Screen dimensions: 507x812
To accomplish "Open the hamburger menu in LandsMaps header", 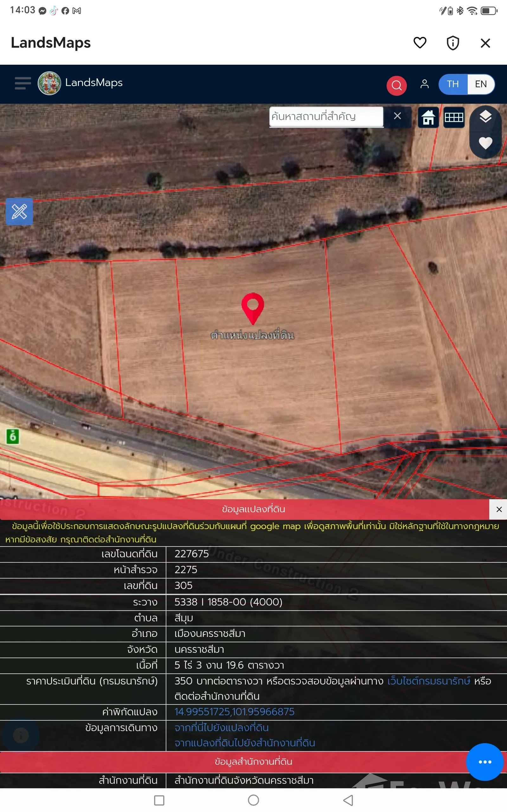I will click(22, 83).
